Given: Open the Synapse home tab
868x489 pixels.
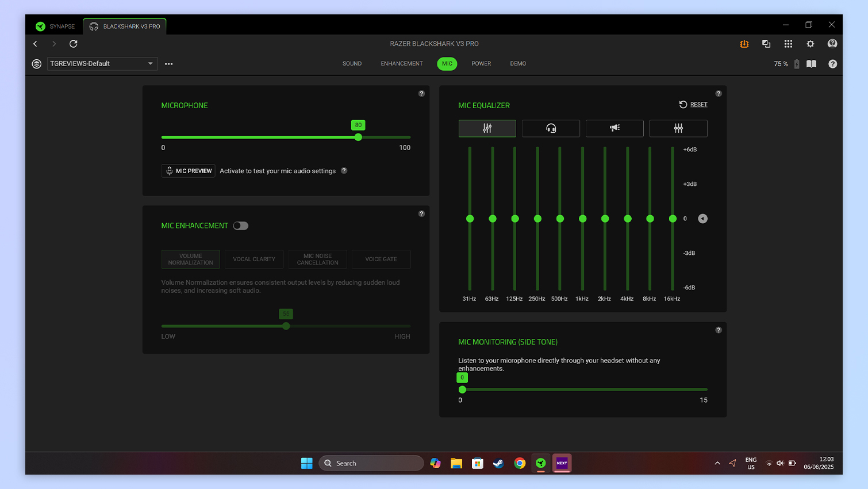Looking at the screenshot, I should pos(56,26).
